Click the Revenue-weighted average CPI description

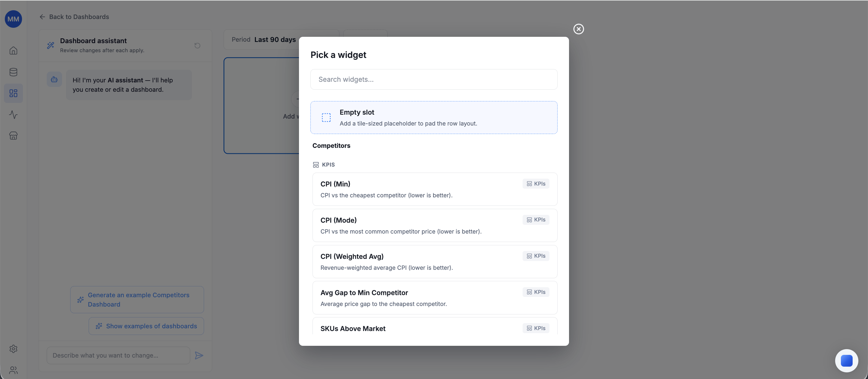386,268
